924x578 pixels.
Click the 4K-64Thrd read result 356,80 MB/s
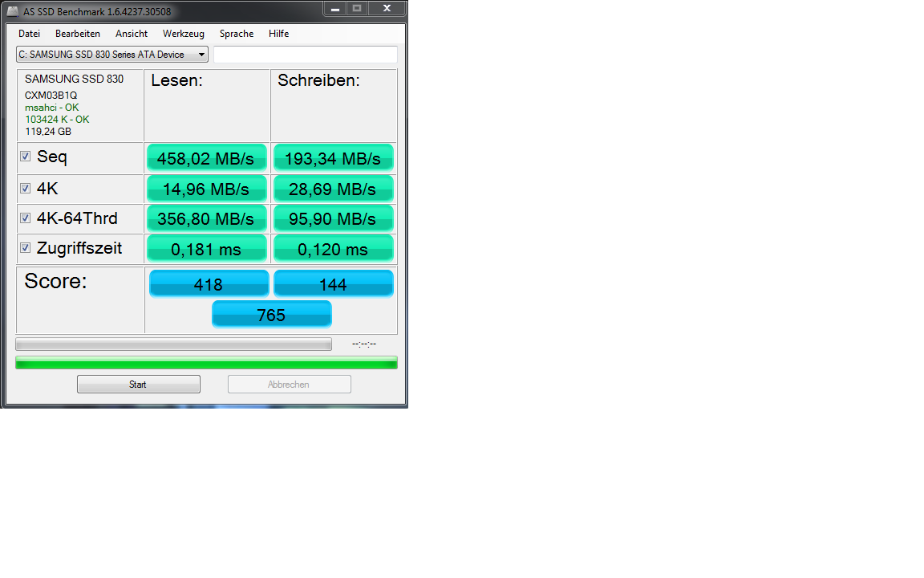[206, 218]
